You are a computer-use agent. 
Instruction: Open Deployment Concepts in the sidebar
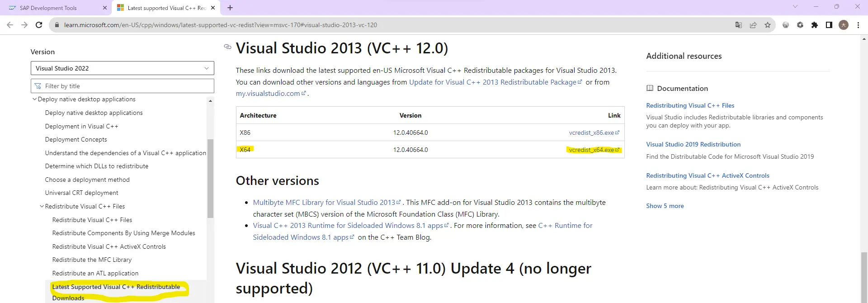(x=76, y=139)
